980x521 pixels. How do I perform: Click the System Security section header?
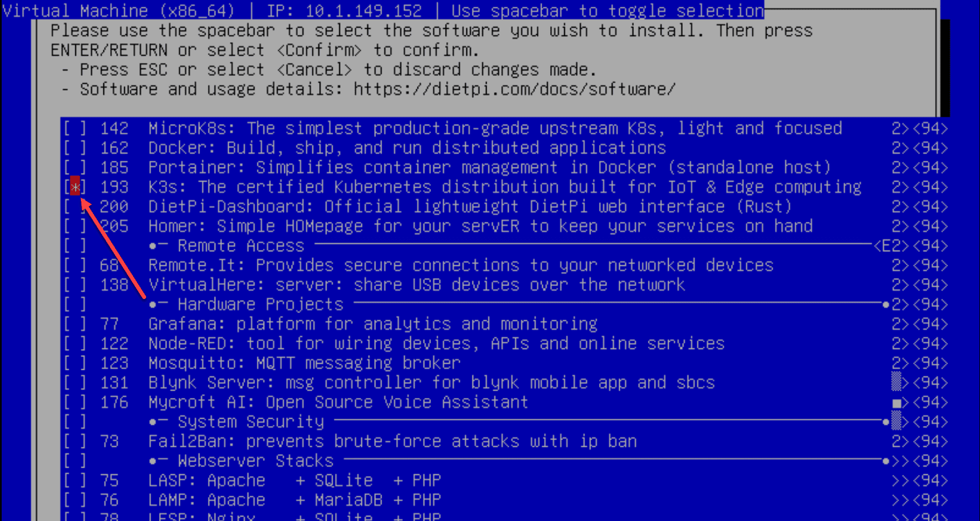[x=251, y=422]
